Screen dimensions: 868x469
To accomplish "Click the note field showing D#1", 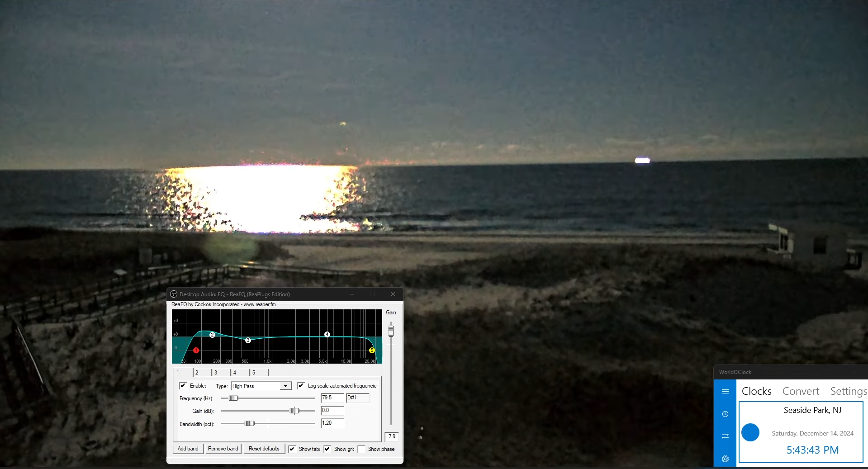I will tap(358, 398).
